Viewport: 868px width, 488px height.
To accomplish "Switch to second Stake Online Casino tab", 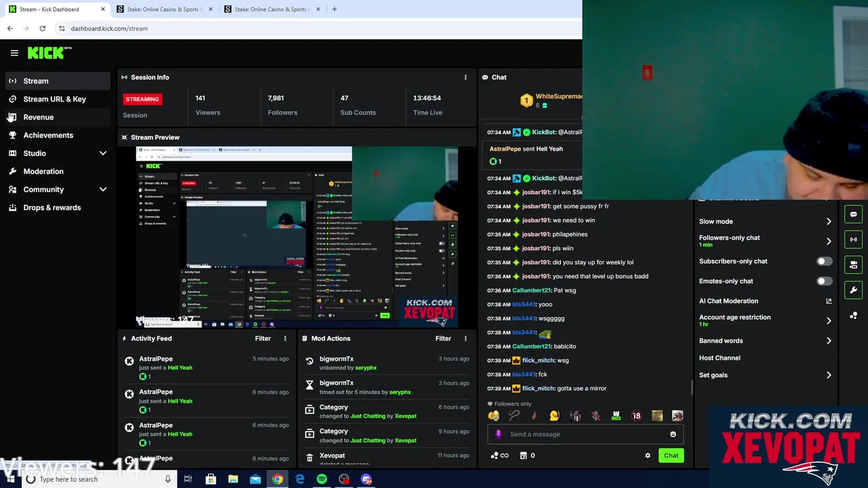I will [163, 9].
